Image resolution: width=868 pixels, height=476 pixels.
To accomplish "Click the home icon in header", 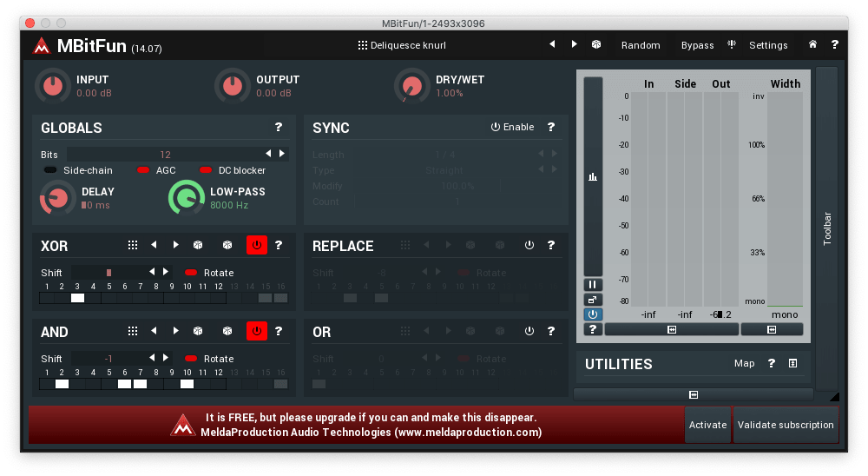I will click(812, 44).
